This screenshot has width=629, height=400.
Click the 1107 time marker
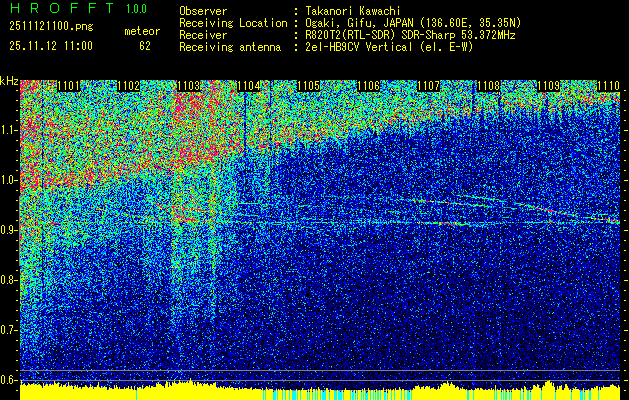pyautogui.click(x=429, y=86)
